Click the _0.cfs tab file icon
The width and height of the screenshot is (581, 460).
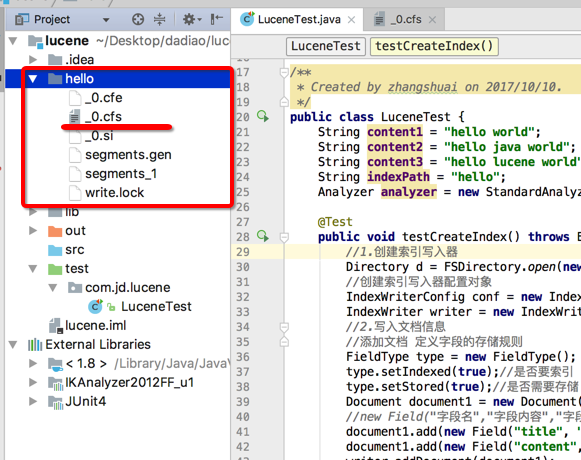(379, 19)
